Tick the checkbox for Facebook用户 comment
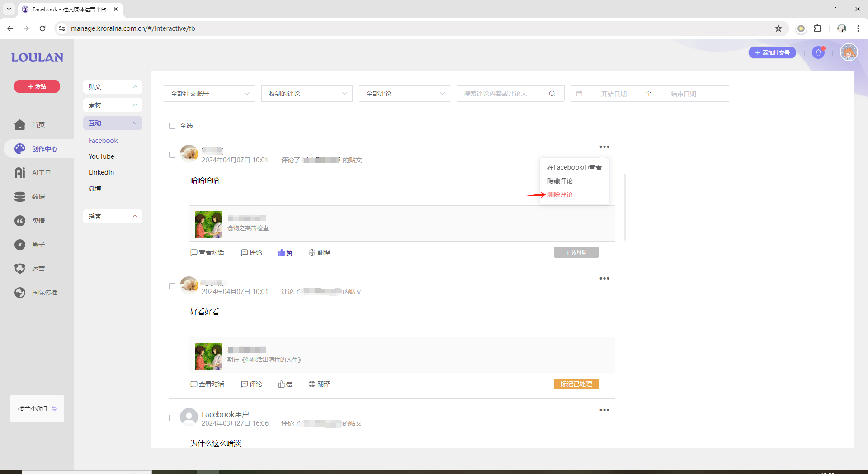868x474 pixels. coord(172,418)
